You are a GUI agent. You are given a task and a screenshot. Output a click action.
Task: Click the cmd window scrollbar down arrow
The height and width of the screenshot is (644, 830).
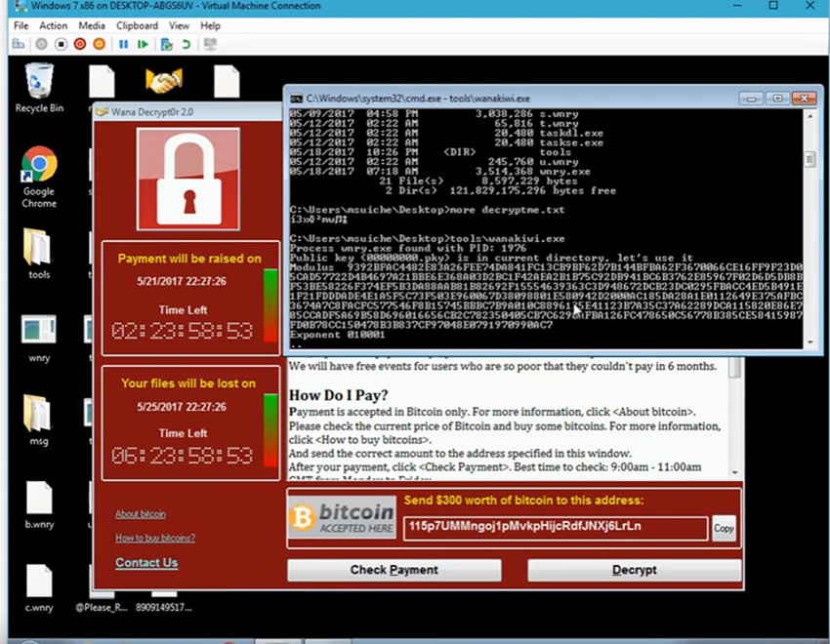point(809,342)
